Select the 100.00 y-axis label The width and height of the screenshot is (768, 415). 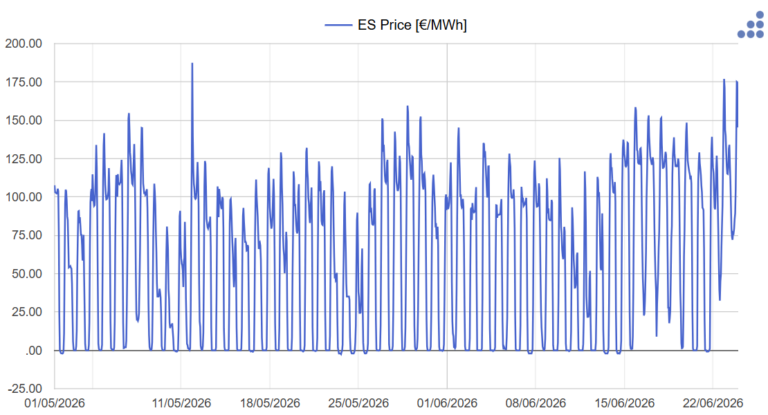tap(24, 197)
